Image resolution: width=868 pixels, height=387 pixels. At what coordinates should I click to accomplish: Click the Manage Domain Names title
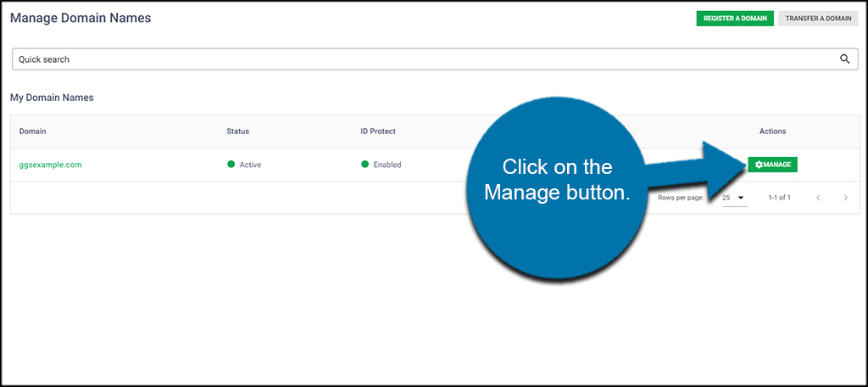(x=81, y=18)
